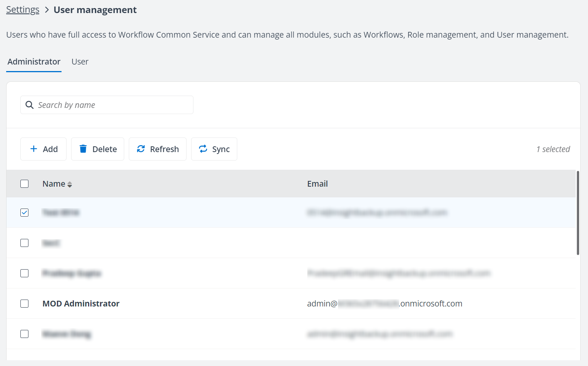
Task: Click the trash icon inside the Delete button
Action: 83,149
